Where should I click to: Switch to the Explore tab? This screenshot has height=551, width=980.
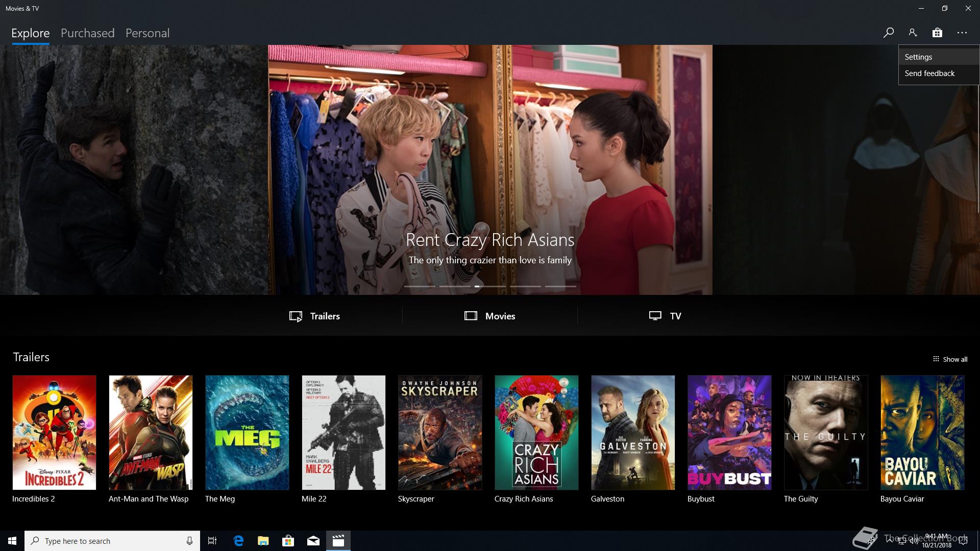(31, 33)
